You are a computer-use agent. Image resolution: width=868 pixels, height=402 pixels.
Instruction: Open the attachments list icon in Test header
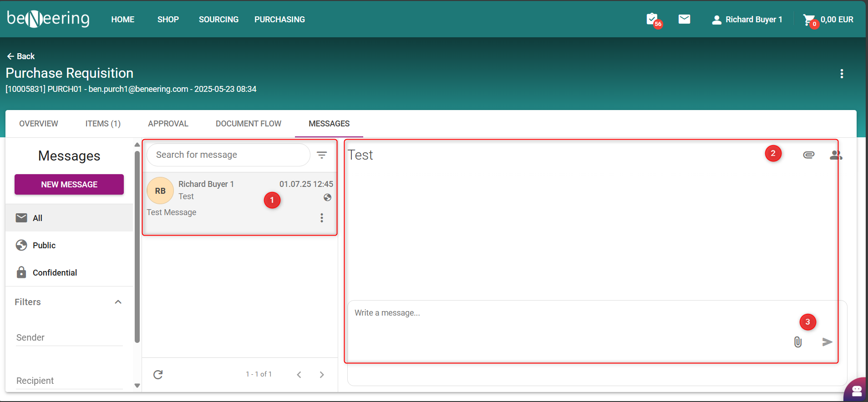pyautogui.click(x=808, y=155)
